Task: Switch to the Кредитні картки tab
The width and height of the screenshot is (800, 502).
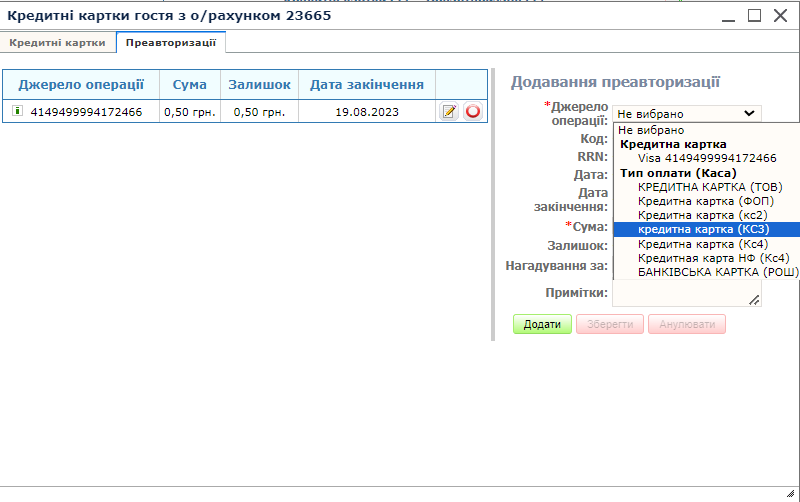Action: (58, 42)
